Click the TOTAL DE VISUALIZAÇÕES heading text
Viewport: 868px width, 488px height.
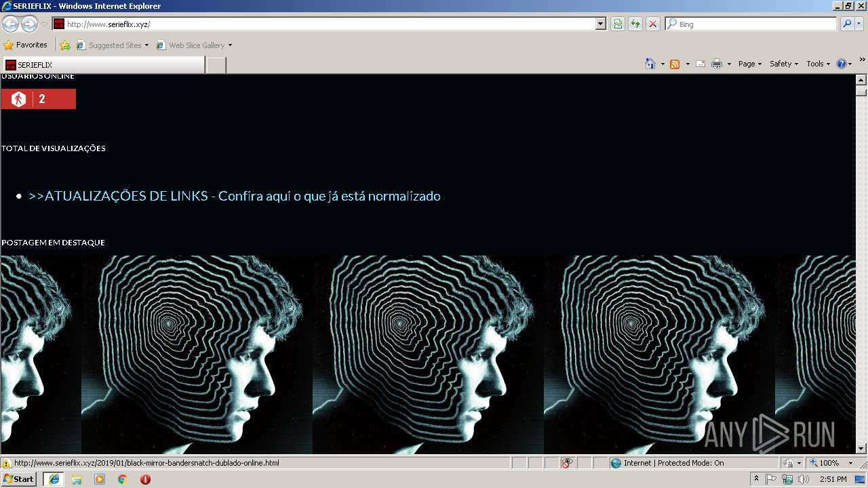point(54,148)
